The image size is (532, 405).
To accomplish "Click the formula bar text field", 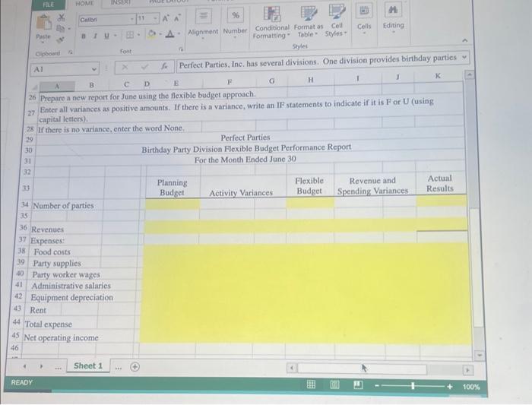I will point(319,61).
